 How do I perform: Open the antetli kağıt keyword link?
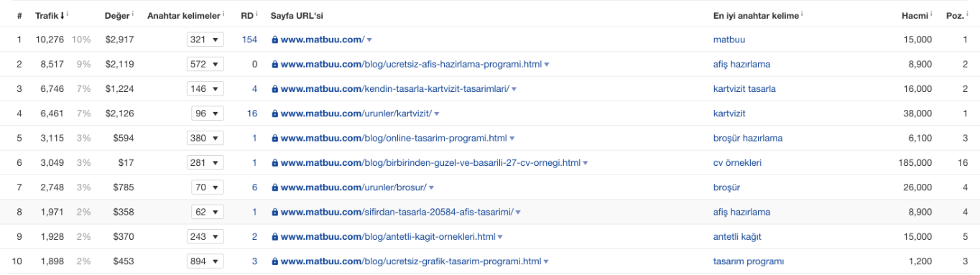[x=737, y=237]
